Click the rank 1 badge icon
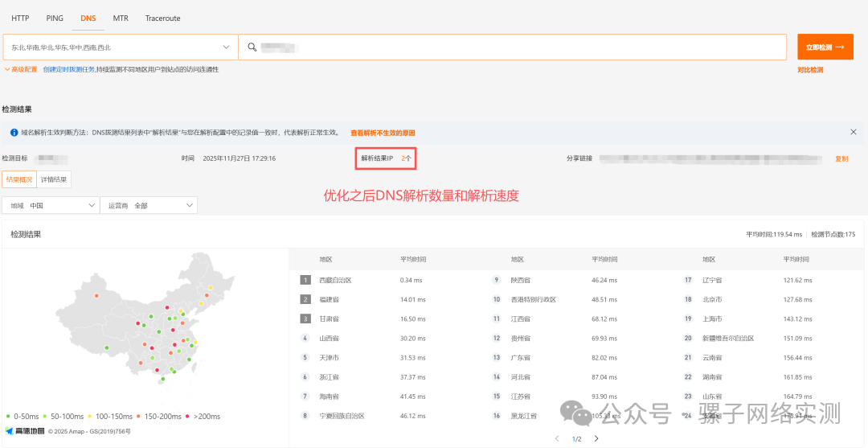The width and height of the screenshot is (868, 448). click(305, 280)
